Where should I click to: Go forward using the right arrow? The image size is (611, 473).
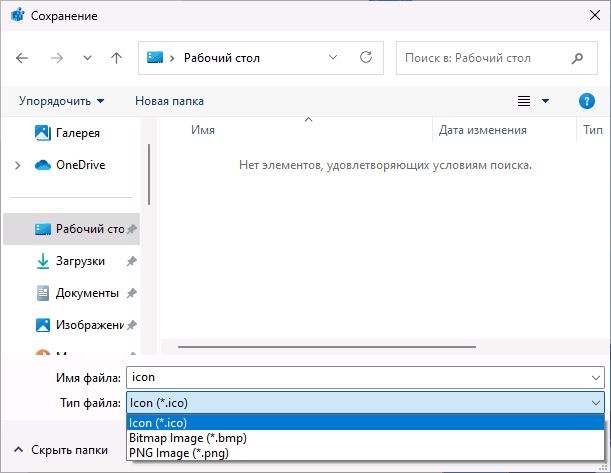click(57, 58)
